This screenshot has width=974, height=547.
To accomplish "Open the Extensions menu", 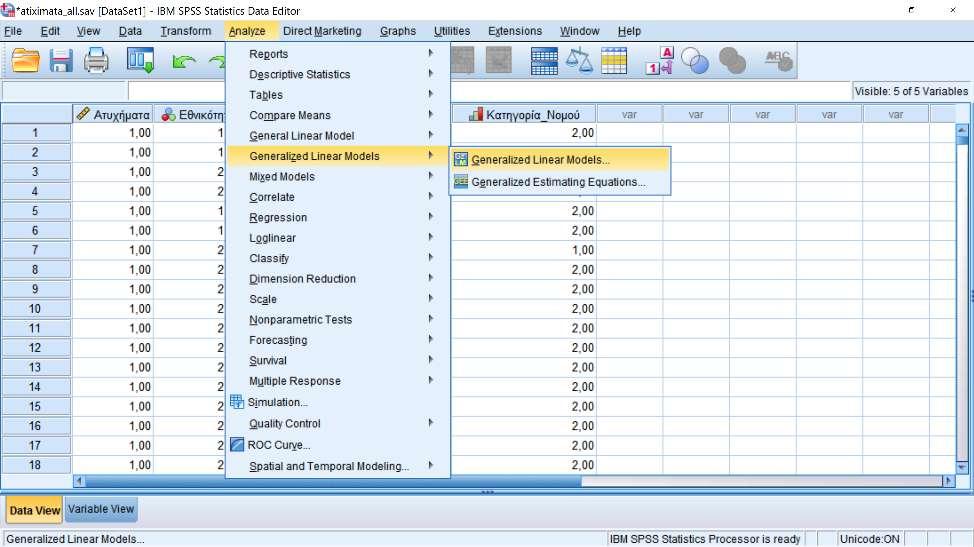I will click(x=515, y=31).
